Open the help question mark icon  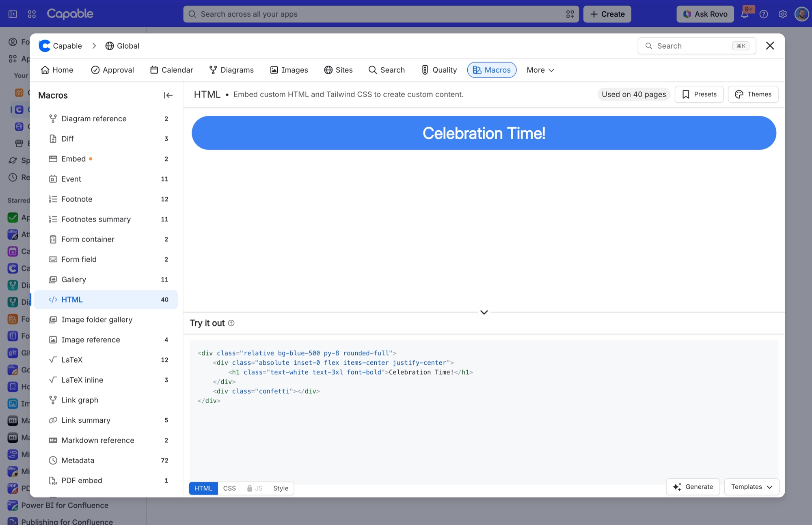pyautogui.click(x=764, y=14)
